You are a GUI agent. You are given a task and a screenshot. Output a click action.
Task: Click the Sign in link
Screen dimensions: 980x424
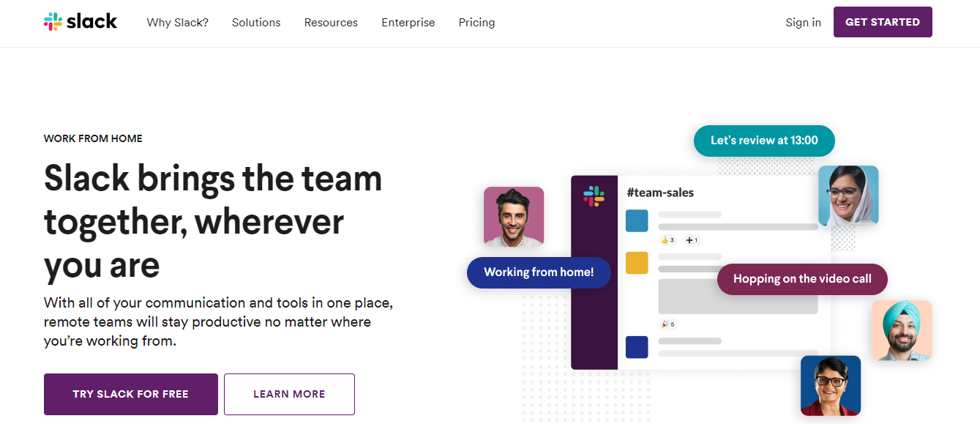pos(804,23)
